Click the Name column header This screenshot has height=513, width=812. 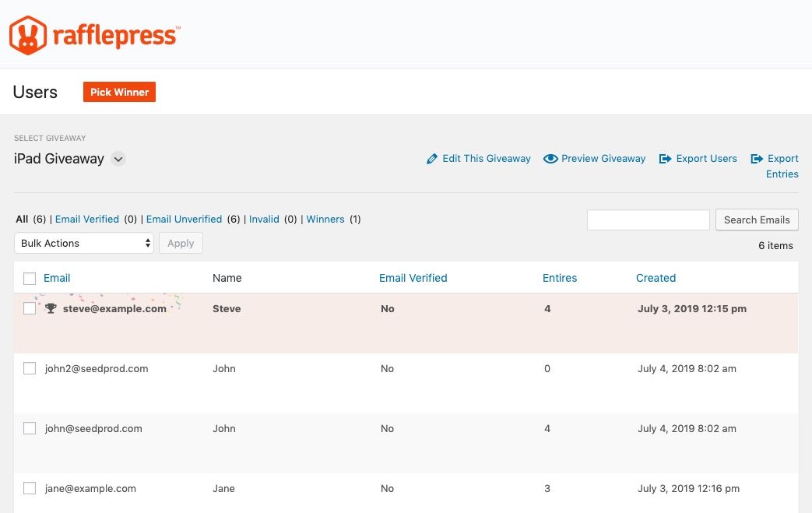click(227, 278)
